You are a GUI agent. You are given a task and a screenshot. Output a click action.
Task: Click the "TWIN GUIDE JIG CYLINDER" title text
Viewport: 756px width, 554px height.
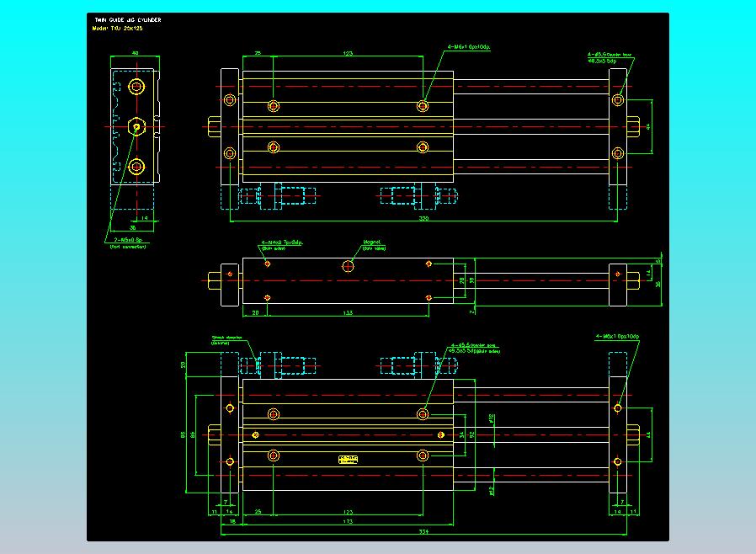[x=128, y=19]
